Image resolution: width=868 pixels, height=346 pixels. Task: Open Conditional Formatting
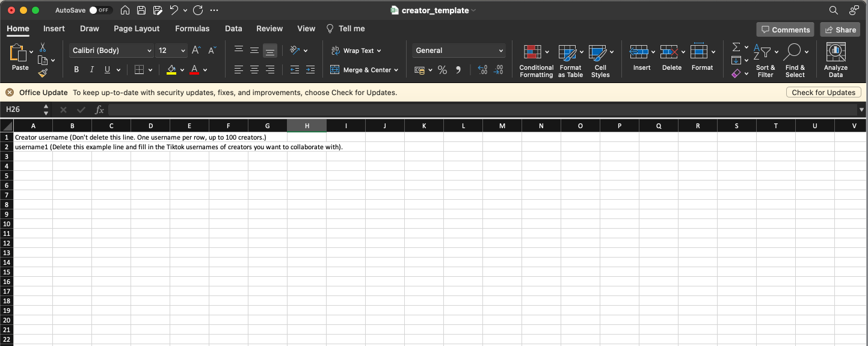pyautogui.click(x=536, y=61)
